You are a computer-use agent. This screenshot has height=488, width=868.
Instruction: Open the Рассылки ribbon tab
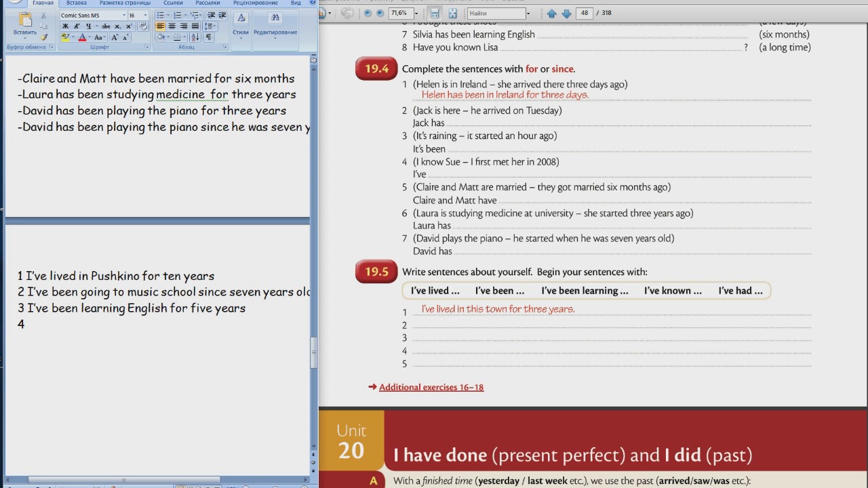coord(208,3)
